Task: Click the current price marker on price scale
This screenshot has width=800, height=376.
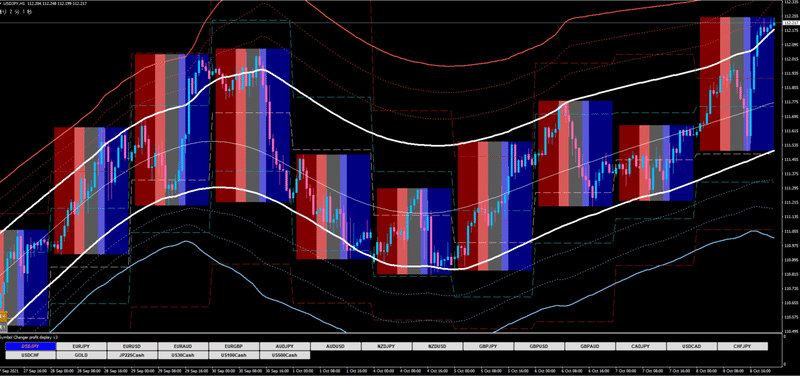Action: pos(791,22)
